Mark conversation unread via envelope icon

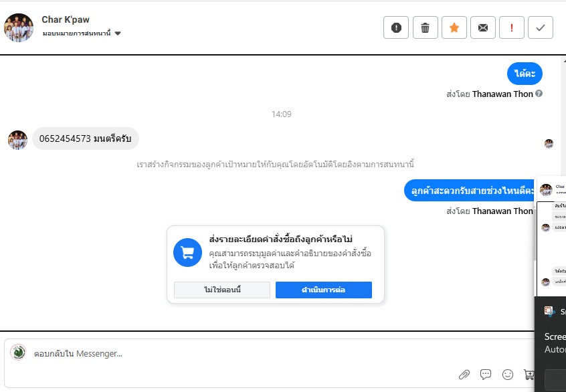482,27
